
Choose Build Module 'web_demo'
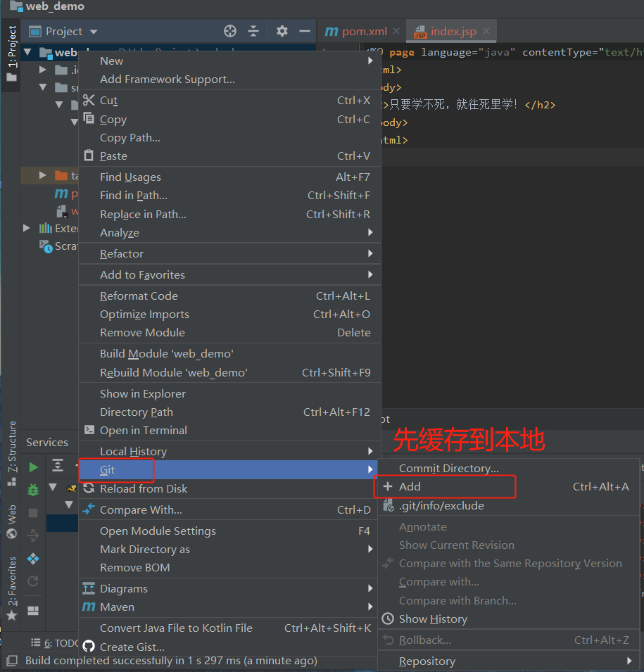pyautogui.click(x=230, y=353)
